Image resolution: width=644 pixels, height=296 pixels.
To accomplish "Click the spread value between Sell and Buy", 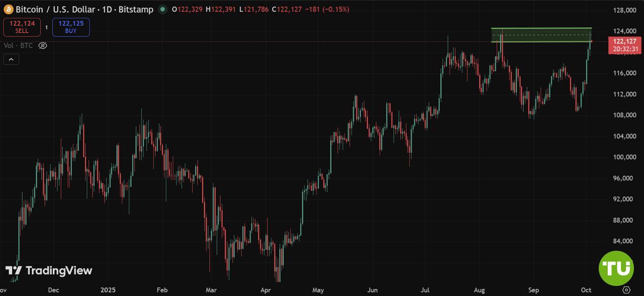I will [x=46, y=28].
